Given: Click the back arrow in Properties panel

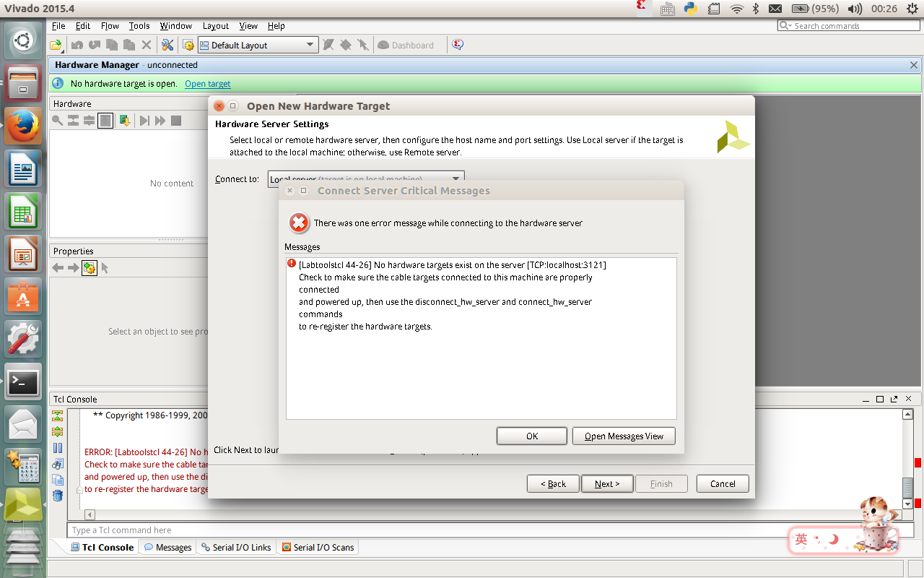Looking at the screenshot, I should [x=58, y=268].
